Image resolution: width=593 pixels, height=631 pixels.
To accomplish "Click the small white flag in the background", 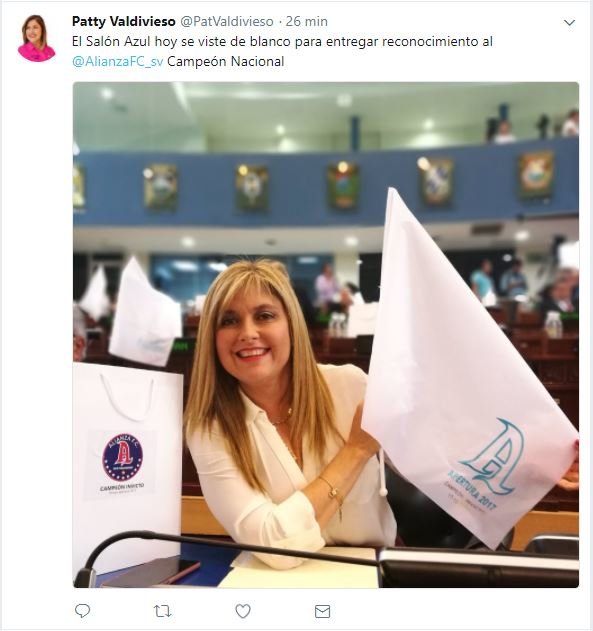I will [x=144, y=313].
